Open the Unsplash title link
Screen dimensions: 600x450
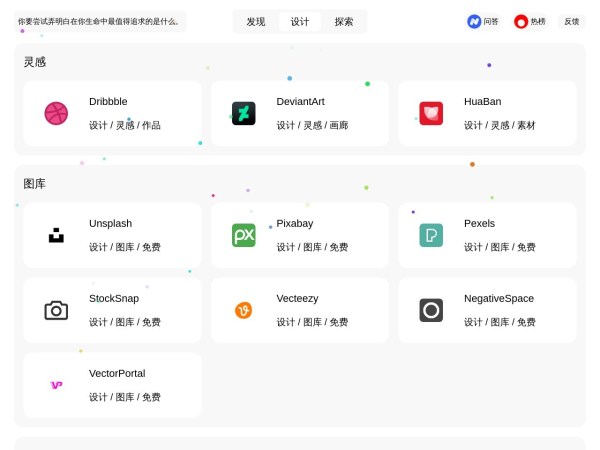[x=110, y=223]
